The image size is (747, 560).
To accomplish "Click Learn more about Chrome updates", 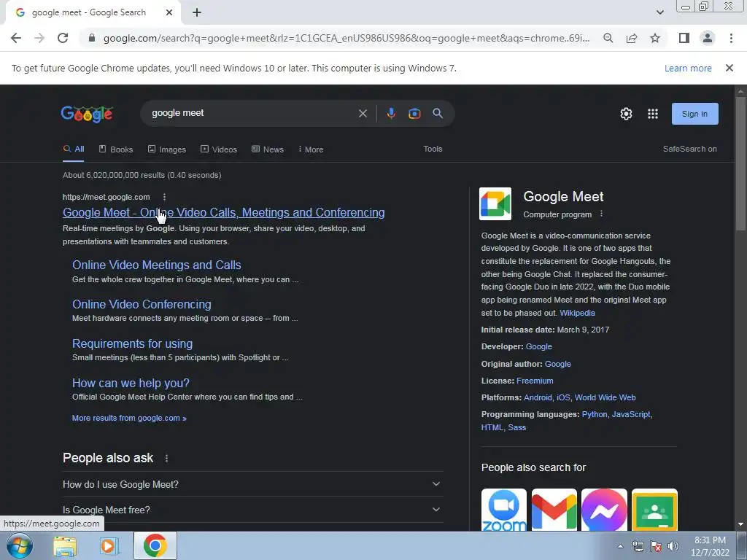I will pos(688,68).
